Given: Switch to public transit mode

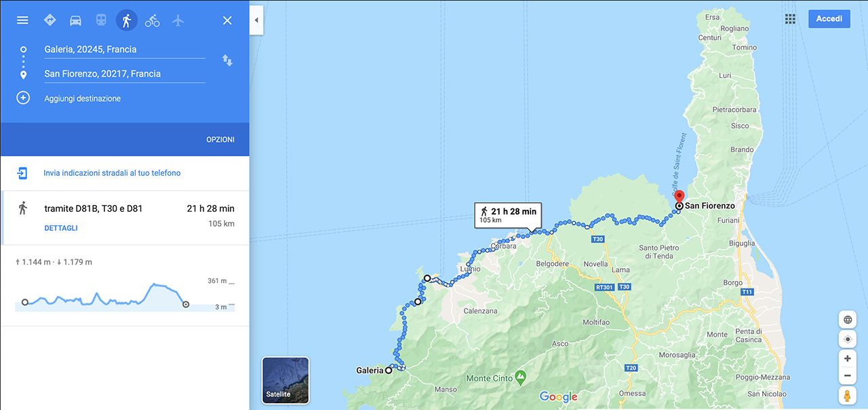Looking at the screenshot, I should click(101, 20).
